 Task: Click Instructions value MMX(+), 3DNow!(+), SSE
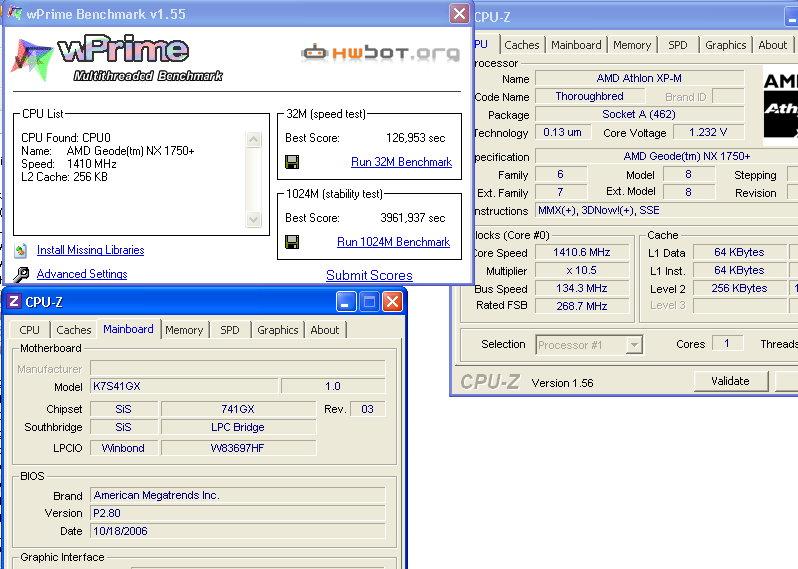(667, 210)
